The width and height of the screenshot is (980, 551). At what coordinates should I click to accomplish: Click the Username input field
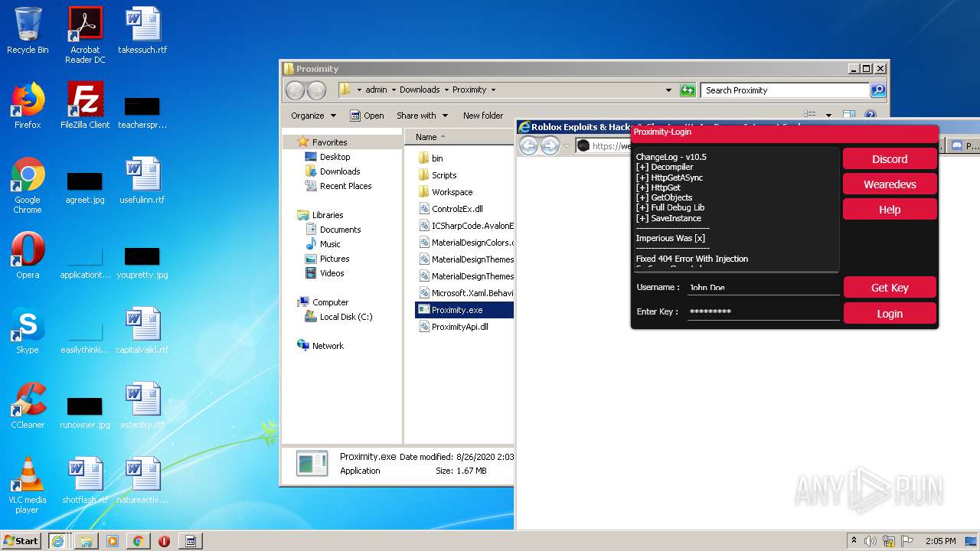763,287
